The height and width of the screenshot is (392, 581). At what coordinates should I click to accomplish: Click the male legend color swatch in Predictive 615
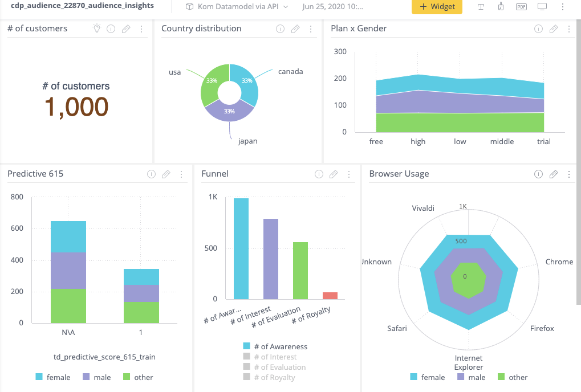click(x=87, y=377)
